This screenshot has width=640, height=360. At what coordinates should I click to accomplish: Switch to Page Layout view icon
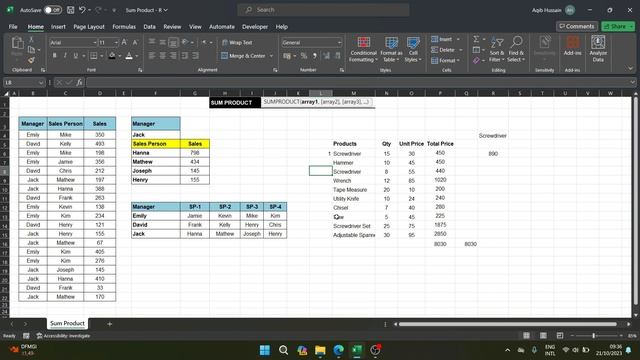(x=543, y=336)
